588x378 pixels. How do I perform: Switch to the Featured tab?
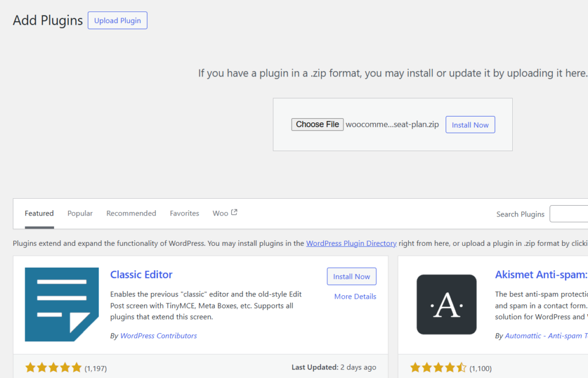pos(39,214)
